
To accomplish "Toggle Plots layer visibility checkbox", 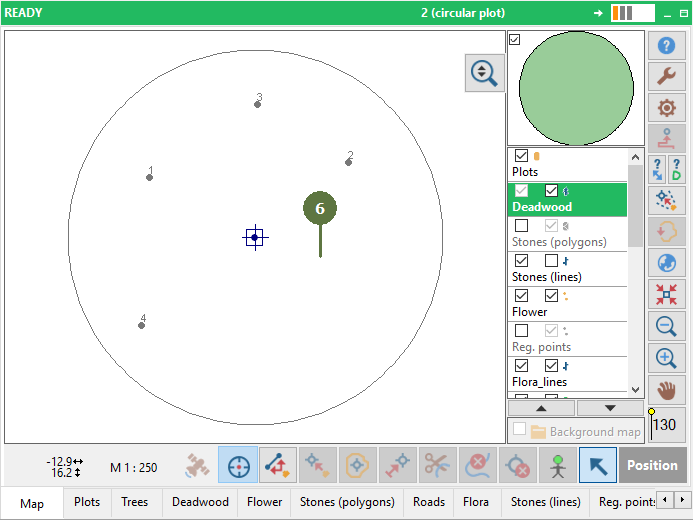I will [522, 156].
